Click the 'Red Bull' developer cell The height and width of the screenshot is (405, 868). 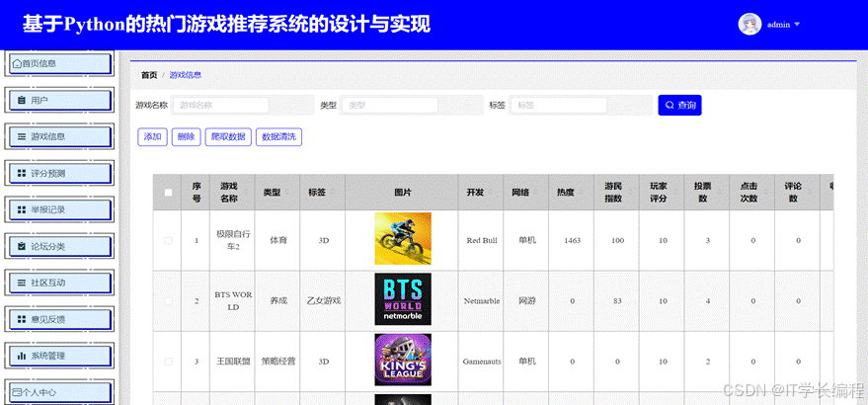coord(482,240)
